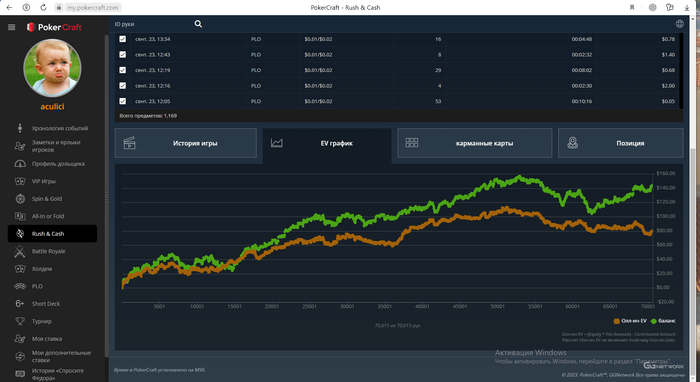Click the Spin & Gold icon

click(20, 199)
